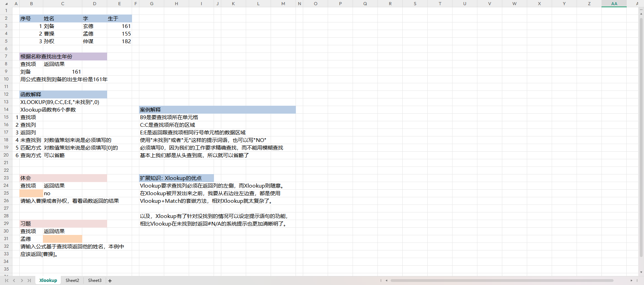Jump to the first sheet tab arrow
Screen dimensions: 644x285
click(7, 281)
